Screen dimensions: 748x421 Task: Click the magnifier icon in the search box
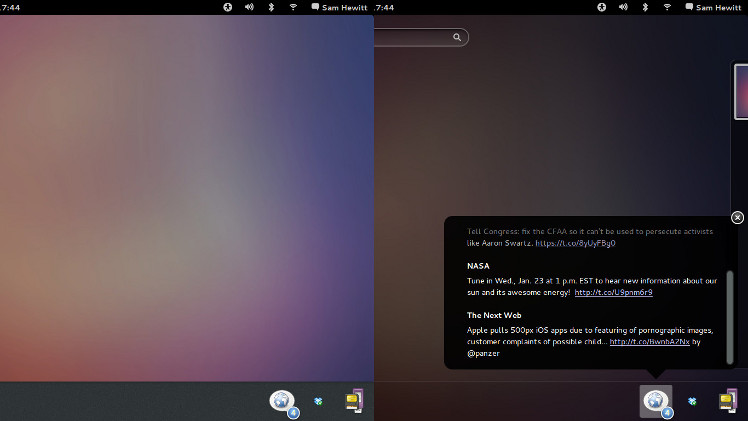click(457, 37)
